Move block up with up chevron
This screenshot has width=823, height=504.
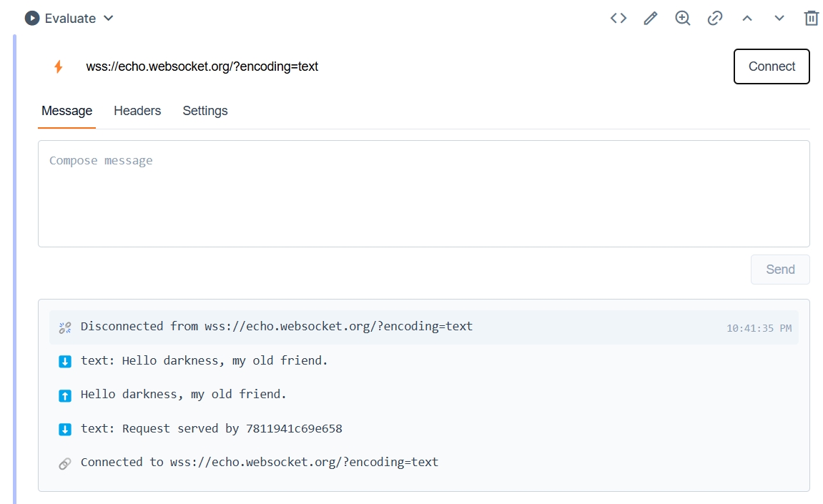tap(747, 18)
